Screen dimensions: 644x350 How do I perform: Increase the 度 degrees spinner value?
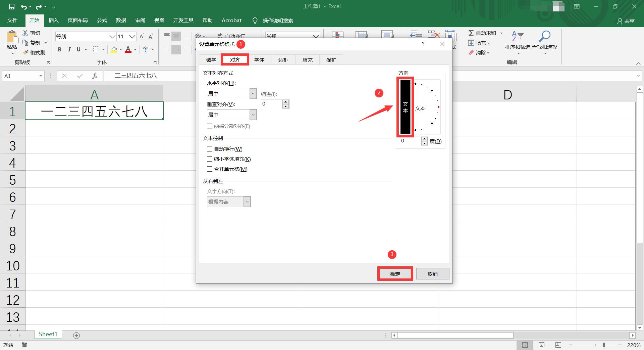click(x=425, y=139)
